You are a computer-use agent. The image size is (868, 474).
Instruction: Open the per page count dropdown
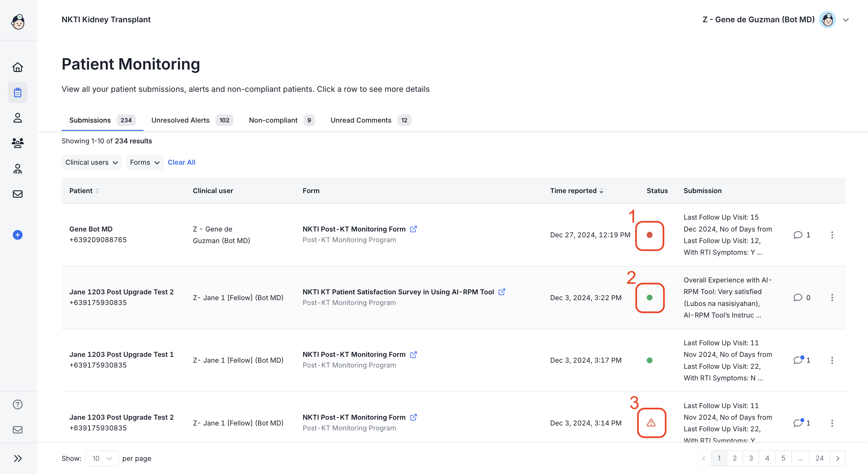point(102,458)
